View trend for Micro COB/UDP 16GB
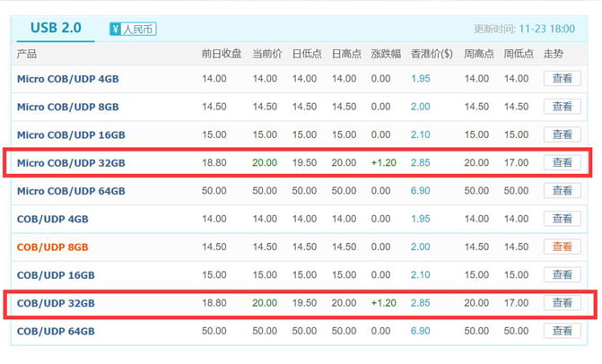 pos(562,134)
